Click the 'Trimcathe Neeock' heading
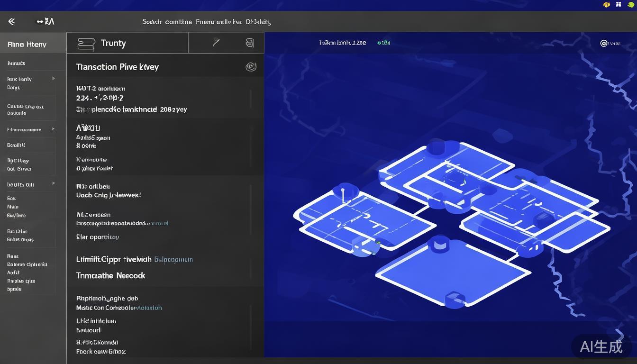 110,275
